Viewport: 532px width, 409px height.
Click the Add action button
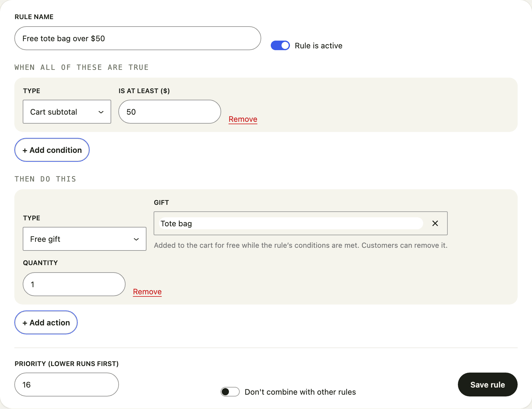click(46, 322)
